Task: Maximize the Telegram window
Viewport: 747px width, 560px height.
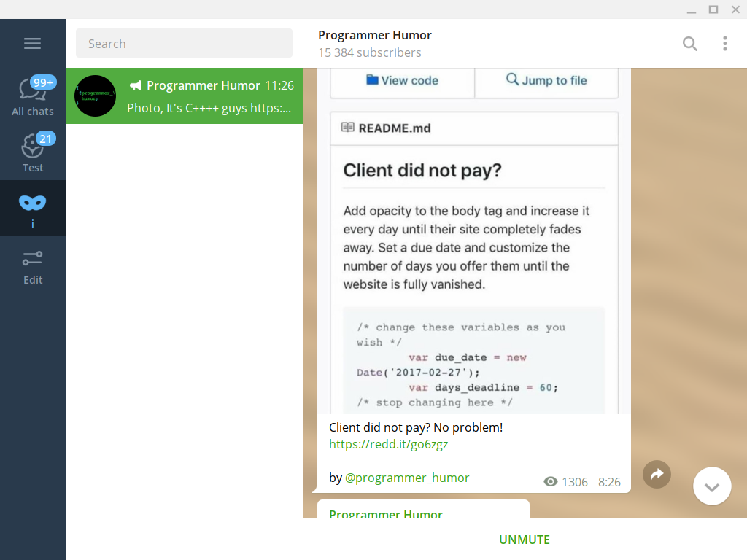Action: (713, 9)
